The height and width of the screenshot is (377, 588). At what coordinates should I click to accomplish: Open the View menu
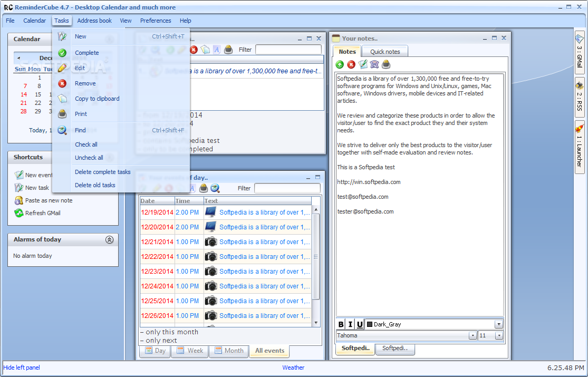coord(126,21)
